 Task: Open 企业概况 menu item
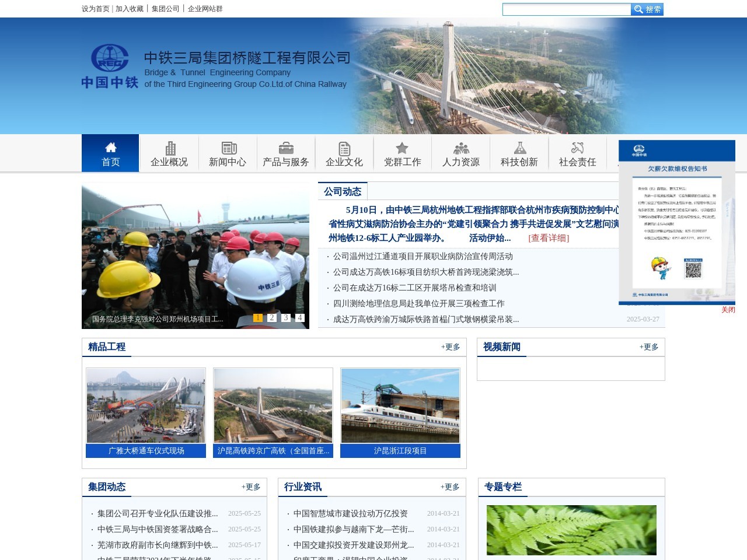click(169, 162)
